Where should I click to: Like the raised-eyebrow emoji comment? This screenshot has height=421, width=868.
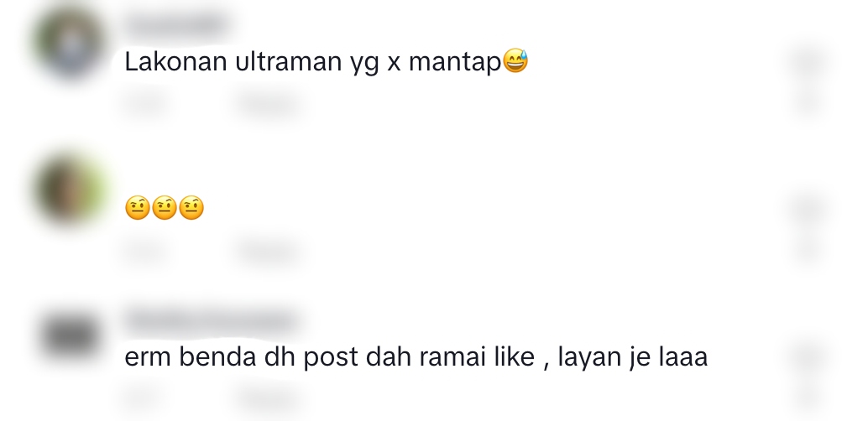pos(808,209)
